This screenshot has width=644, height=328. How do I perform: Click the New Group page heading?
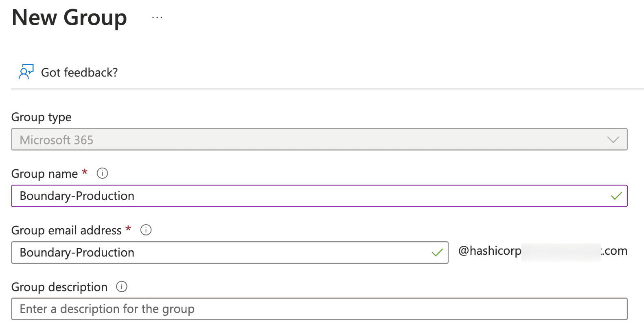pos(70,17)
